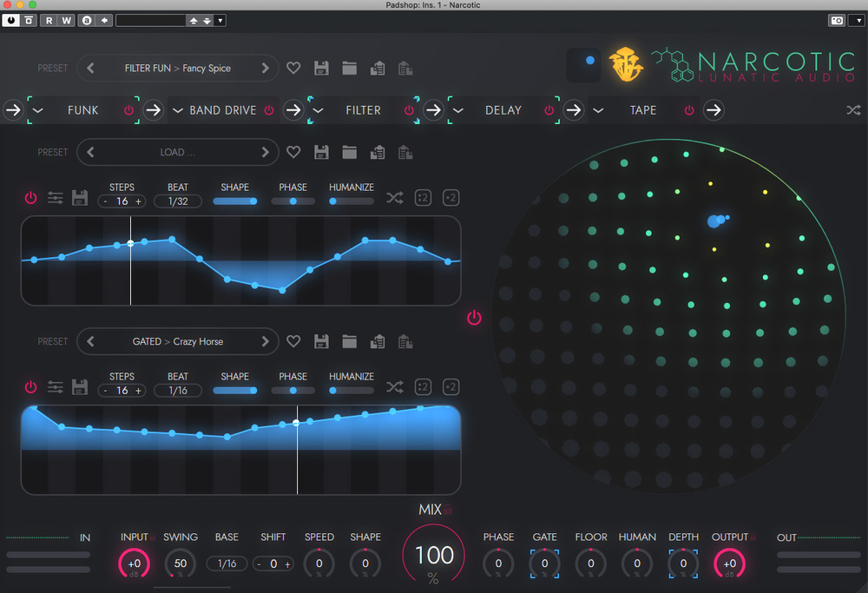Toggle the TAPE module power button
The image size is (868, 593).
coord(689,110)
